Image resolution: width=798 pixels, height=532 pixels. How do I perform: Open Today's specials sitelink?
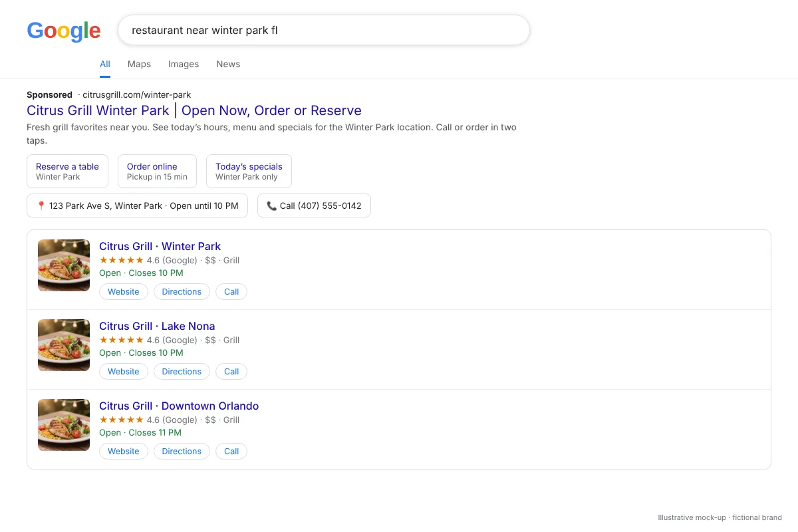tap(249, 172)
